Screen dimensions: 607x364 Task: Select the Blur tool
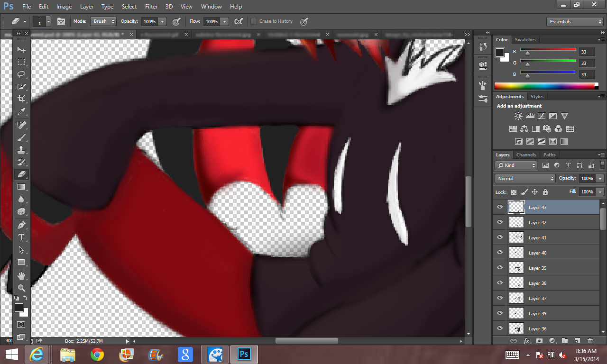(21, 200)
